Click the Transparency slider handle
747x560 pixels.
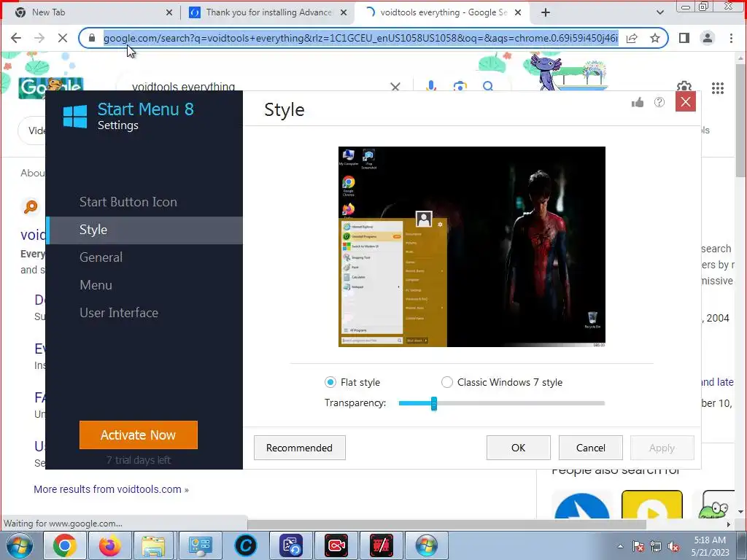[433, 403]
